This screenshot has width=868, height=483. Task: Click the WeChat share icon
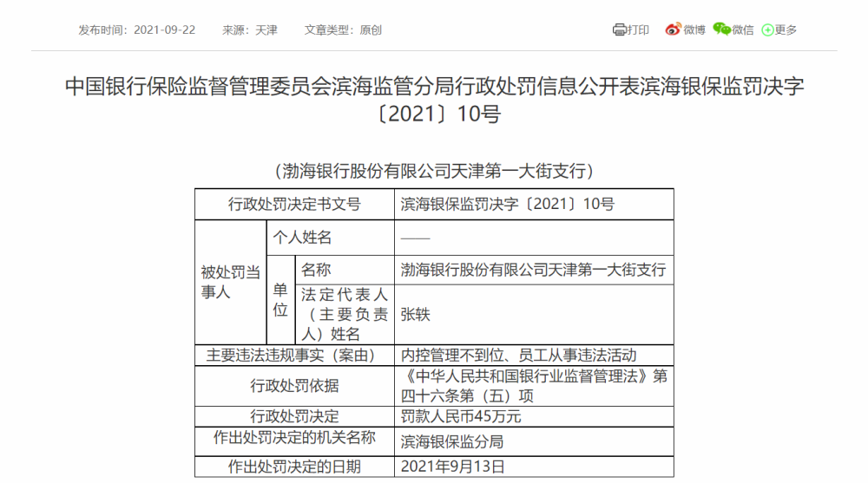coord(721,29)
